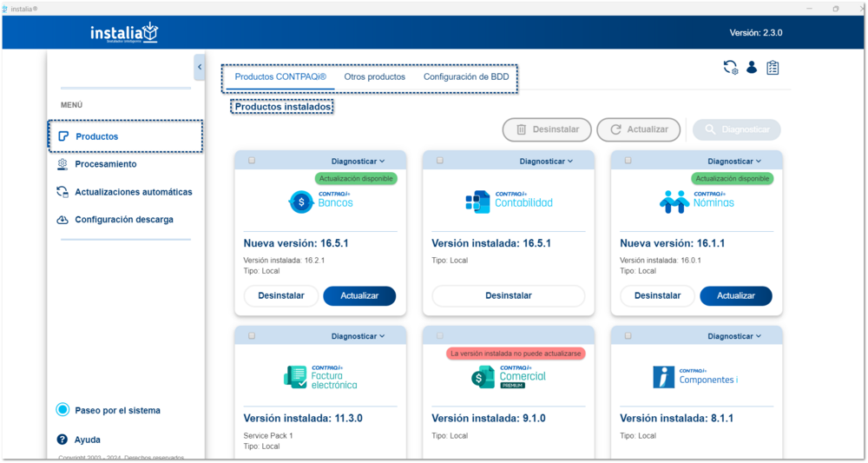The image size is (868, 463).
Task: Open the clipboard checklist icon
Action: tap(773, 68)
